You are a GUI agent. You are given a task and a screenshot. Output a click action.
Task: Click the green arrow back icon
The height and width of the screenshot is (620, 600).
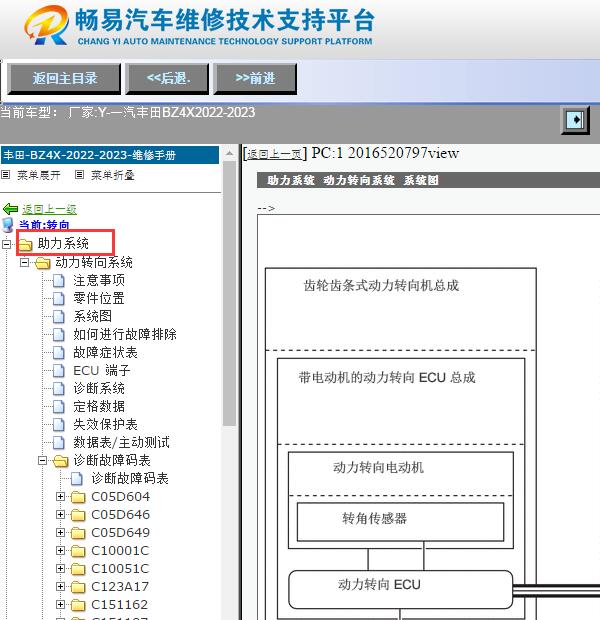tap(10, 209)
